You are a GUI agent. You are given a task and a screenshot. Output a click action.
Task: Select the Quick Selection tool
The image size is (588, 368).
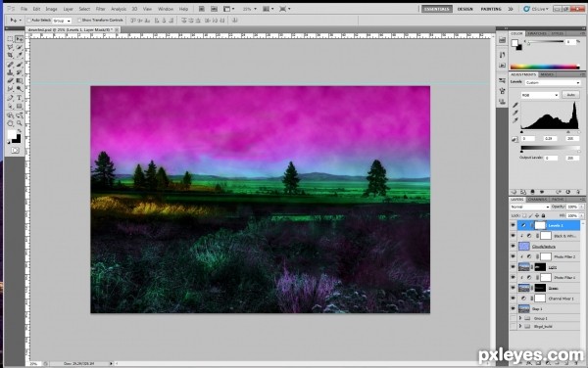pyautogui.click(x=20, y=47)
